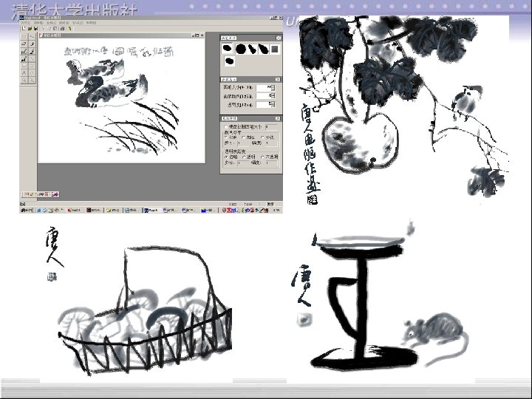The height and width of the screenshot is (399, 532).
Task: Click the brush size value field
Action: click(264, 88)
